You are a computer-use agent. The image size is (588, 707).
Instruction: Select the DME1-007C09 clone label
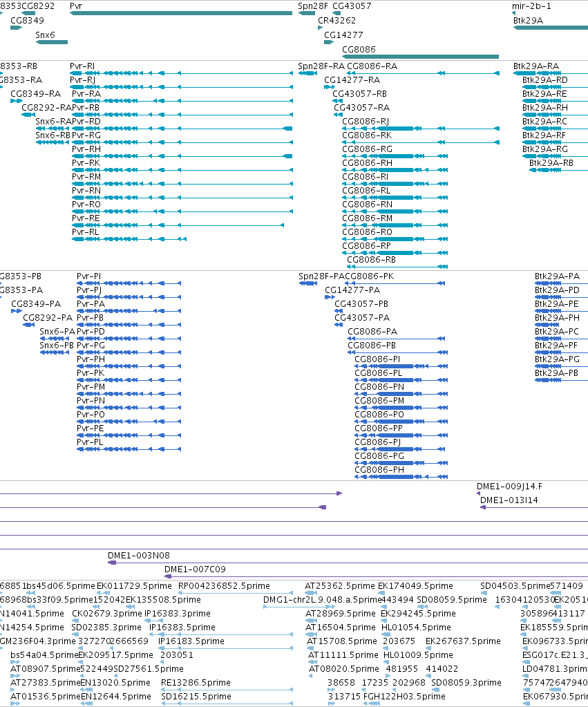point(196,569)
